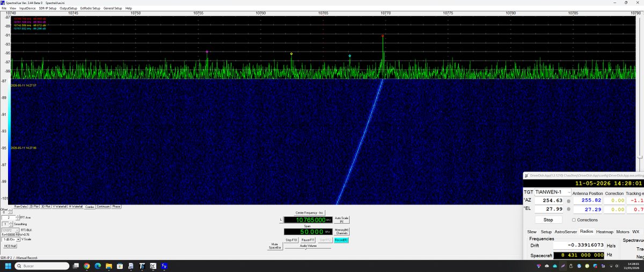Screen dimensions: 644x272
Task: Switch to the RawData display tab
Action: pos(20,206)
